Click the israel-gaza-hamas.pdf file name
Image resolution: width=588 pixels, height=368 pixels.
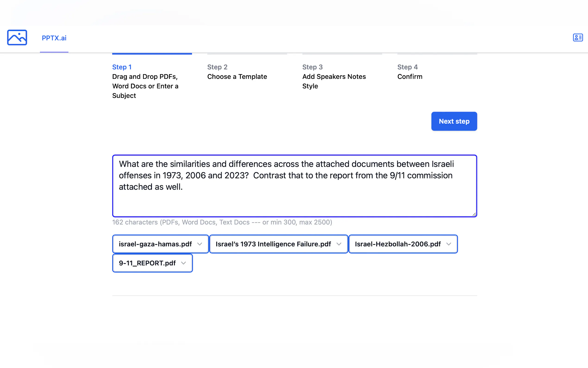tap(155, 244)
